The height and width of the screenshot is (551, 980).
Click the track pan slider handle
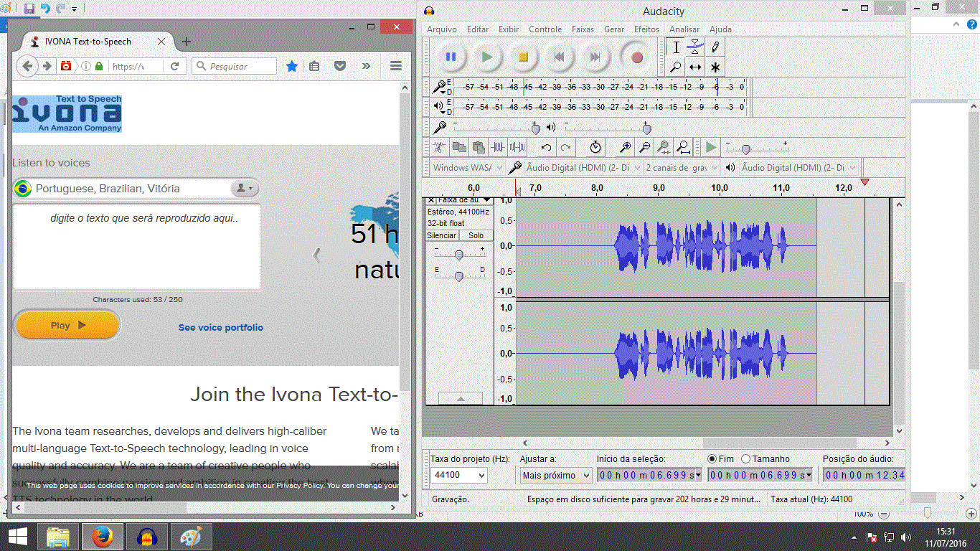459,275
